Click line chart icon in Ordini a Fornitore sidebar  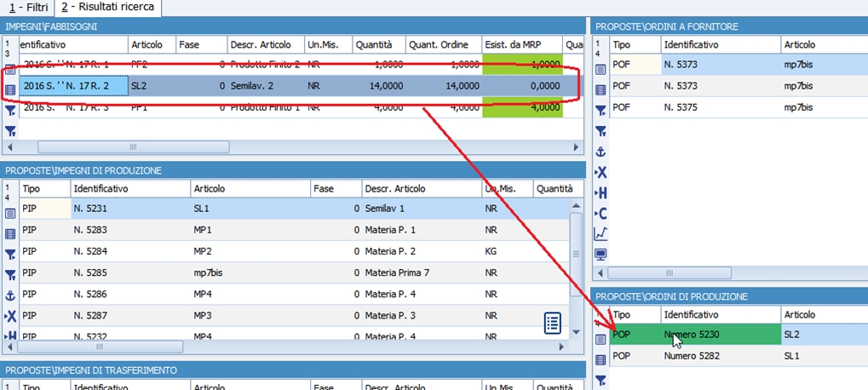click(x=601, y=233)
